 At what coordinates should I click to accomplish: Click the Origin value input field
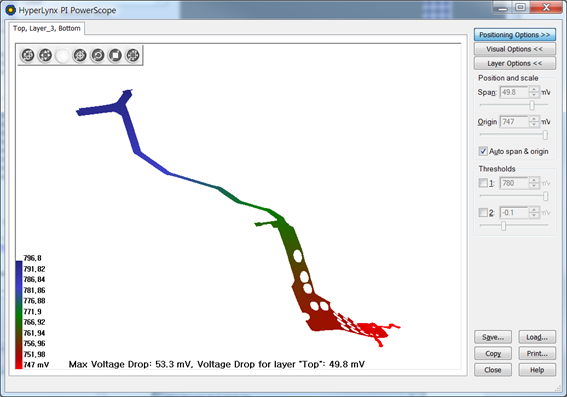click(x=514, y=122)
